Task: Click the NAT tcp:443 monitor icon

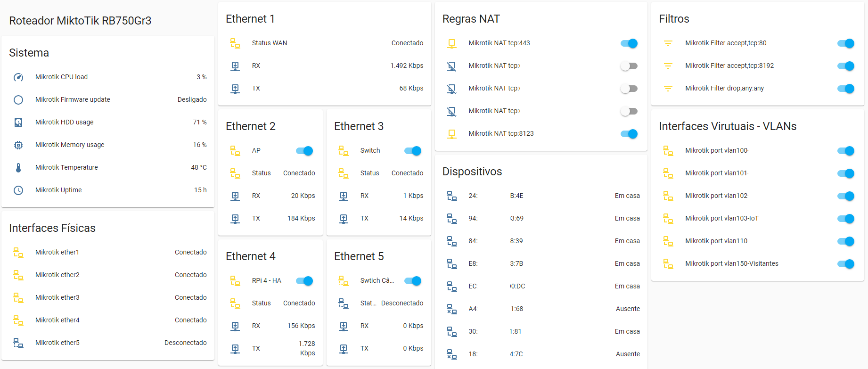Action: [452, 43]
